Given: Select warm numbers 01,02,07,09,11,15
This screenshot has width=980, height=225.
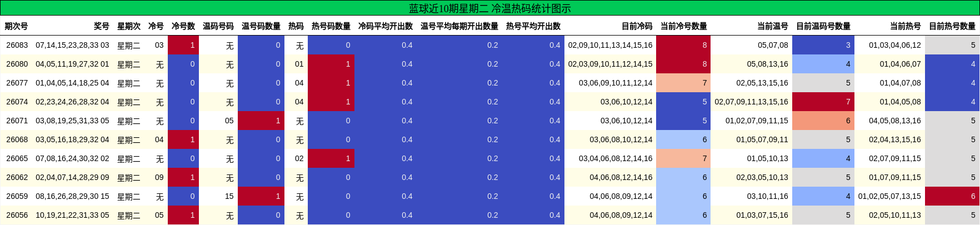Looking at the screenshot, I should coord(757,121).
